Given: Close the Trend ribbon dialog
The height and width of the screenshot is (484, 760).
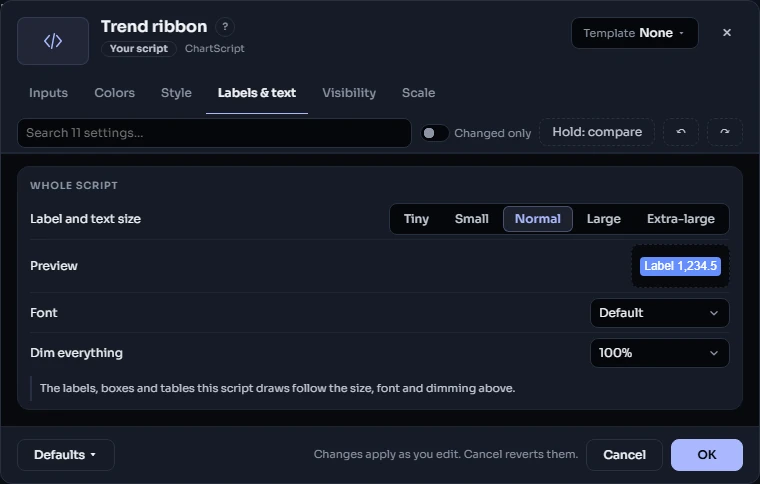Looking at the screenshot, I should pyautogui.click(x=727, y=32).
